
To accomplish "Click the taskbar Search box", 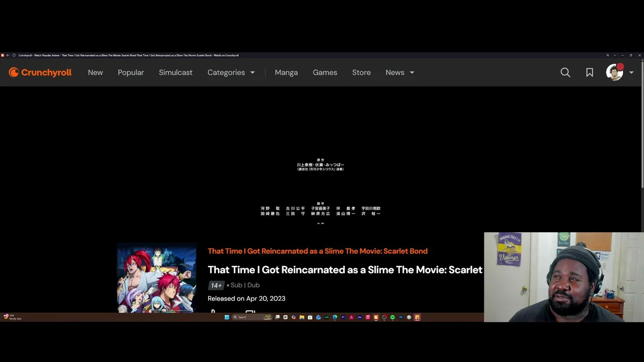I will point(252,317).
